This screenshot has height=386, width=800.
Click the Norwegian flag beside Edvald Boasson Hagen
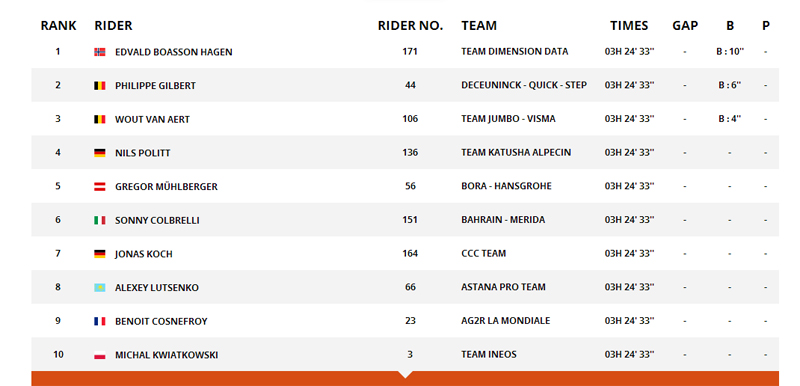click(99, 52)
